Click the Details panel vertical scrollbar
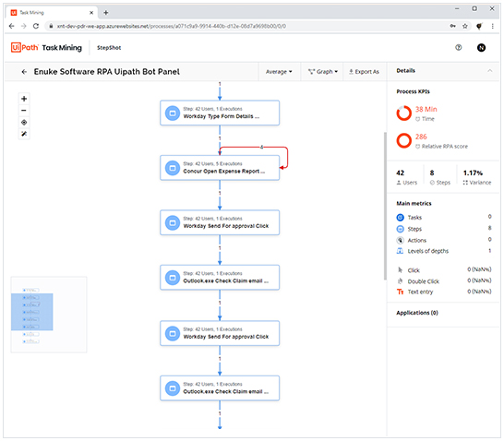The image size is (504, 441). (385, 206)
